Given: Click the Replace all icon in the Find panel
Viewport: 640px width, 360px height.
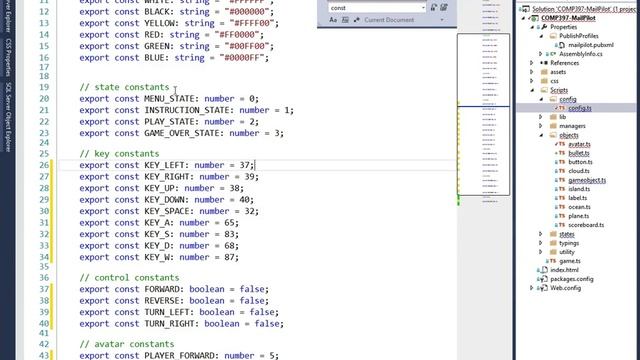Looking at the screenshot, I should point(444,7).
